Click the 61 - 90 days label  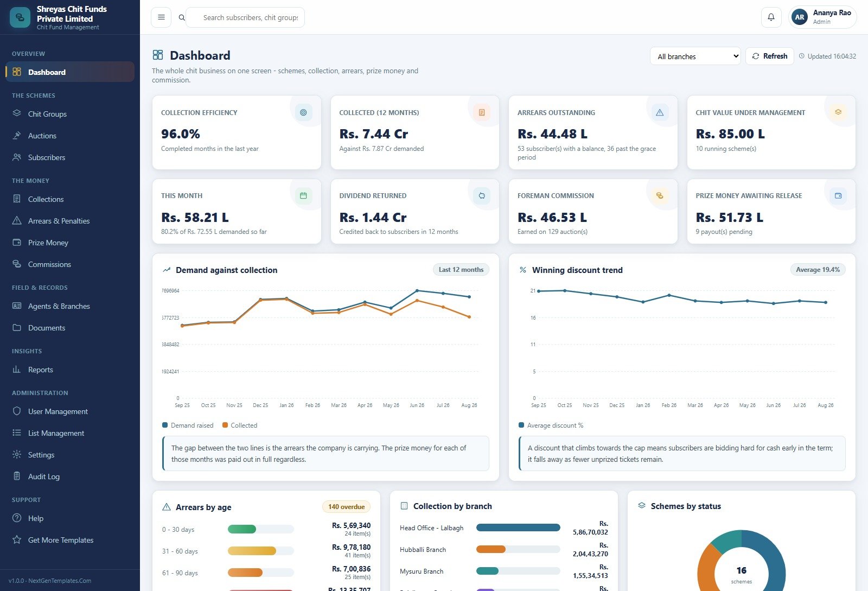click(180, 573)
